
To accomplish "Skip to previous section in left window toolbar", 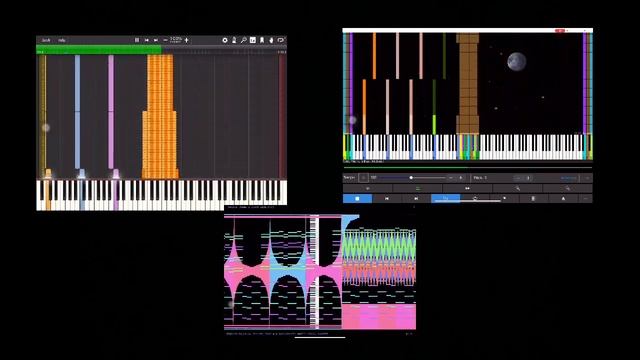I will (x=147, y=40).
